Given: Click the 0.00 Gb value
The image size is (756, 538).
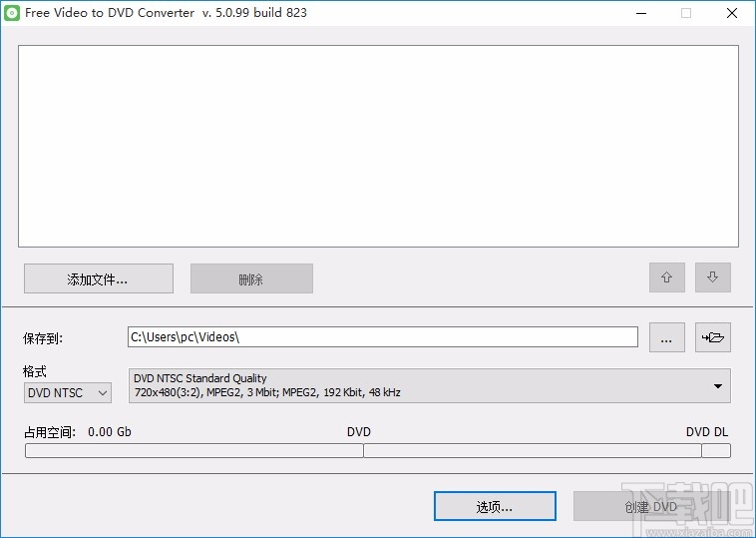Looking at the screenshot, I should (x=110, y=431).
